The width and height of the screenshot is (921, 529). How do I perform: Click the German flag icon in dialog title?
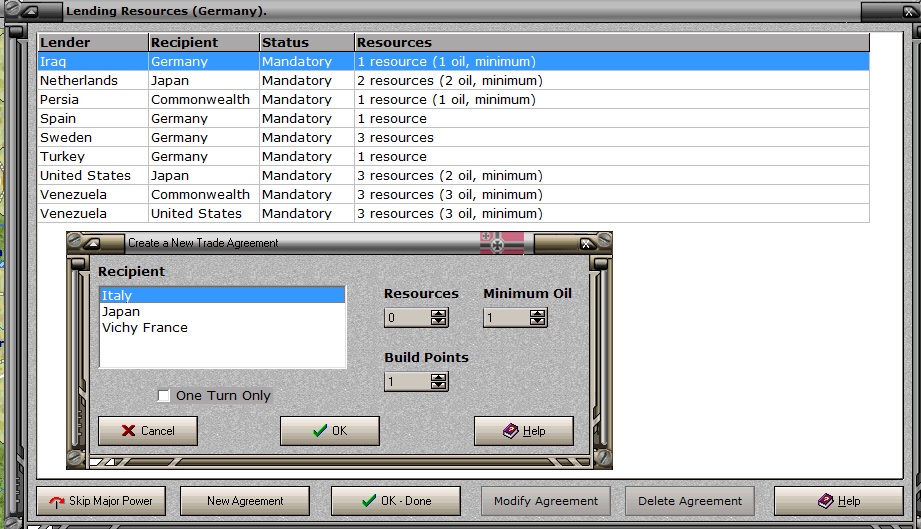pos(502,242)
